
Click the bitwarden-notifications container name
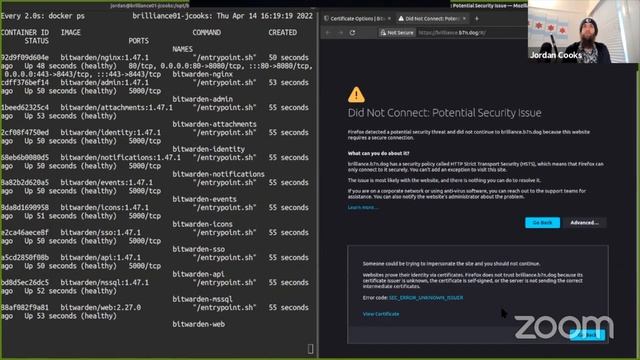(218, 174)
